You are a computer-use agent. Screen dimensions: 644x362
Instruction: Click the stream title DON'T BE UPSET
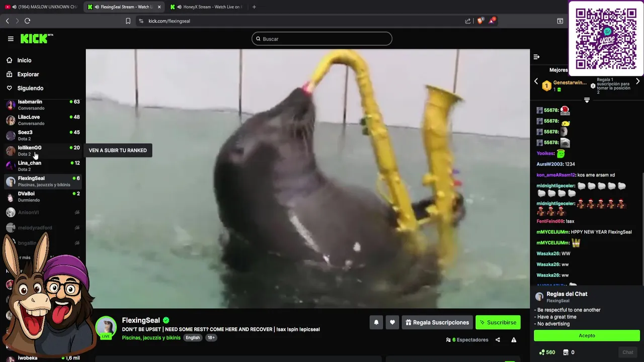pos(221,329)
